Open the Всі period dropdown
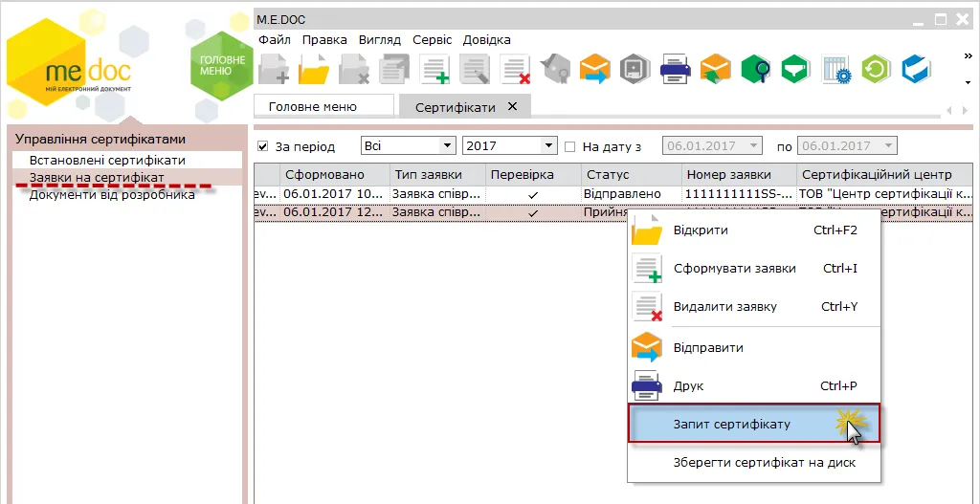 coord(446,146)
